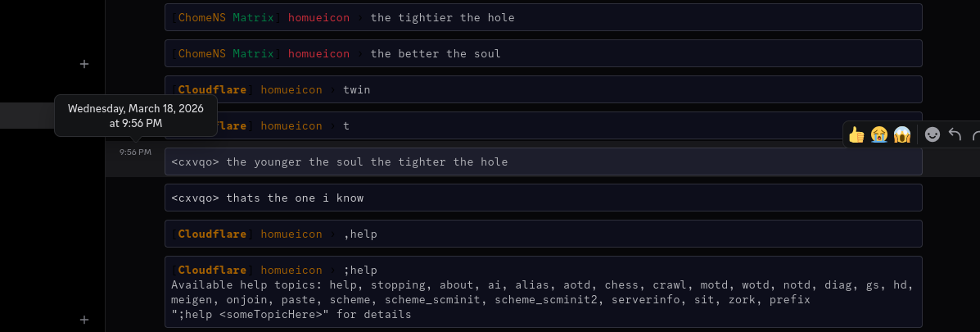Click the plus icon beside "the better the soul"
Screen dimensions: 980x332
click(x=84, y=64)
